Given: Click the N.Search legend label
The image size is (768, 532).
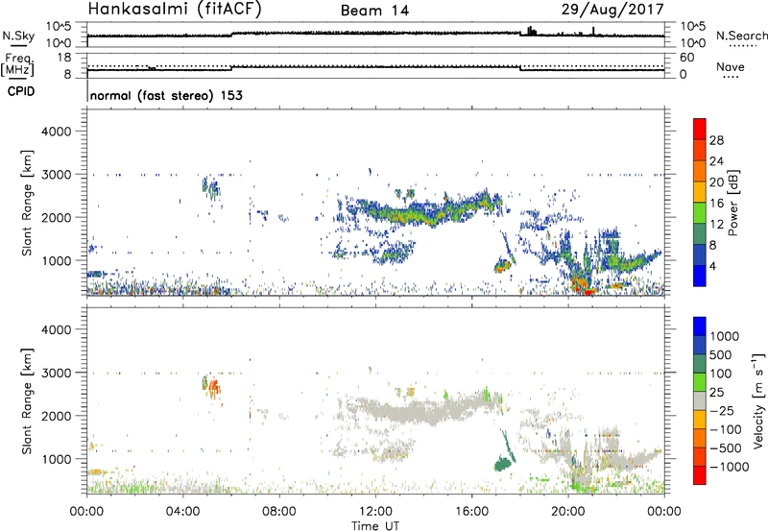Looking at the screenshot, I should click(741, 36).
